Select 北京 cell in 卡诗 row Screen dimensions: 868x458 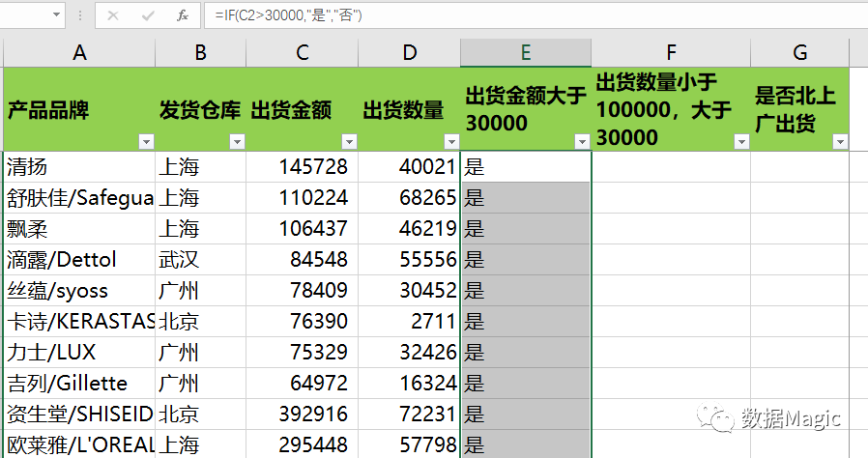[x=200, y=322]
